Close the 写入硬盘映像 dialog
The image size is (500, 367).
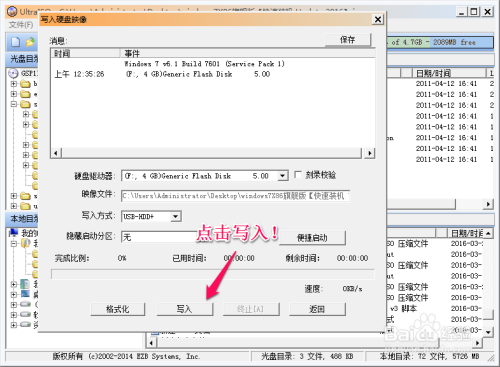coord(378,19)
